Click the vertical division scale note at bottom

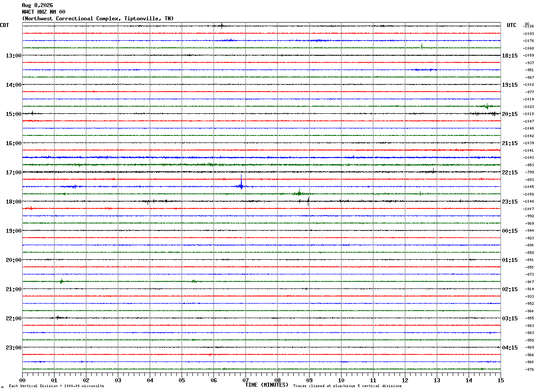coord(56,386)
